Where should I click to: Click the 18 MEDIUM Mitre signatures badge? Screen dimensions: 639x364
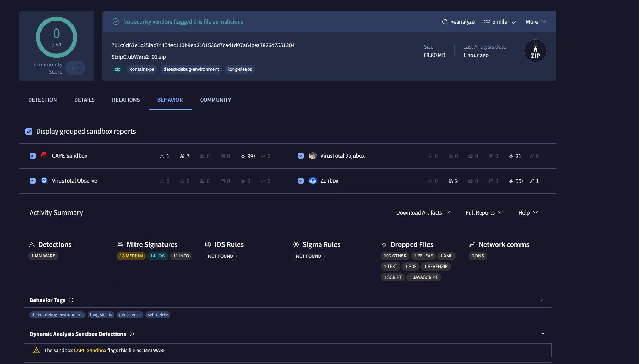point(131,256)
